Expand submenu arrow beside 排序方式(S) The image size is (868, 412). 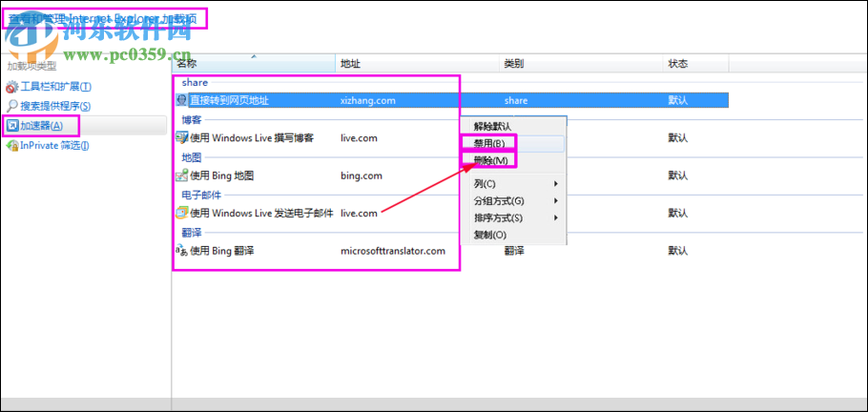[555, 217]
